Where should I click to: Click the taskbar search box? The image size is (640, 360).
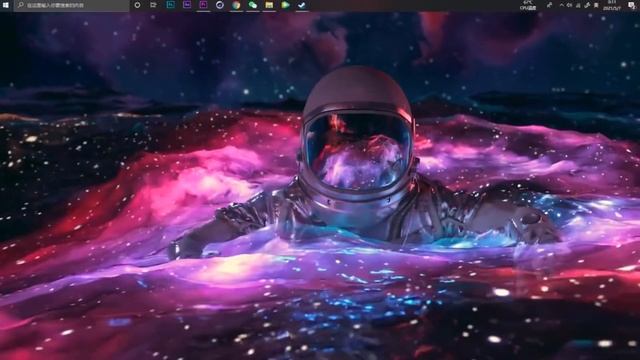(x=71, y=5)
